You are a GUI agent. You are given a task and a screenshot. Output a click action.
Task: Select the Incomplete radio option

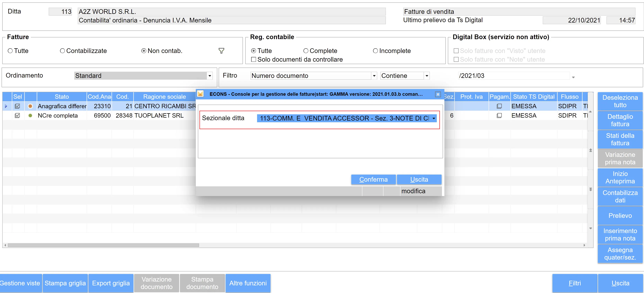[375, 51]
